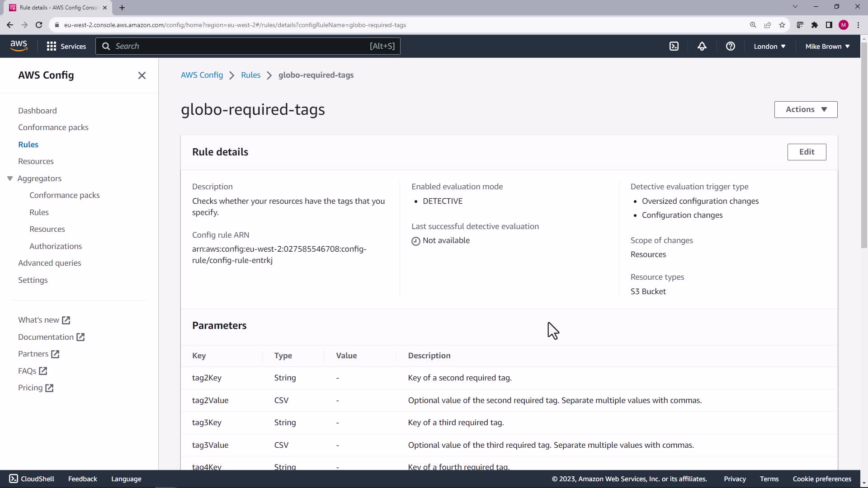Expand the Mike Brown account menu

pyautogui.click(x=827, y=46)
